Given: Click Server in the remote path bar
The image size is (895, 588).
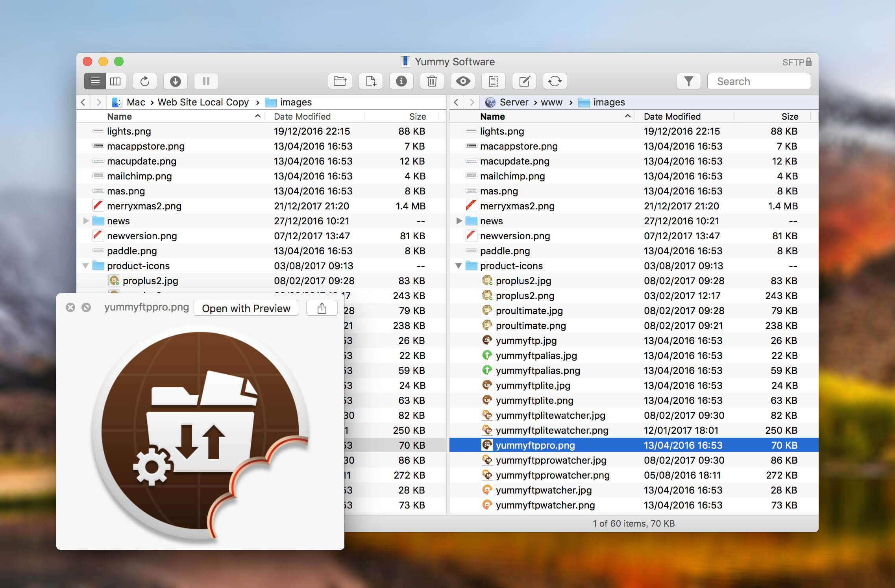Looking at the screenshot, I should click(x=507, y=102).
